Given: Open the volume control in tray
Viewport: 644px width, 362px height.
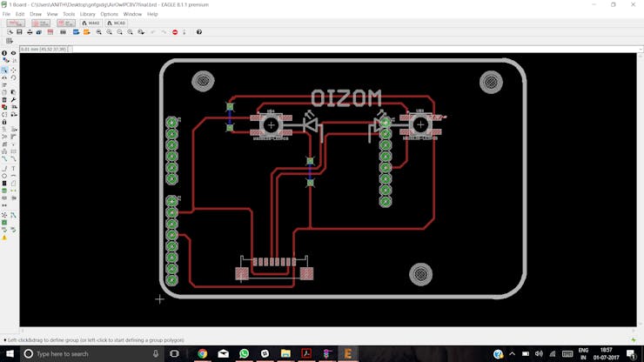Looking at the screenshot, I should [540, 353].
